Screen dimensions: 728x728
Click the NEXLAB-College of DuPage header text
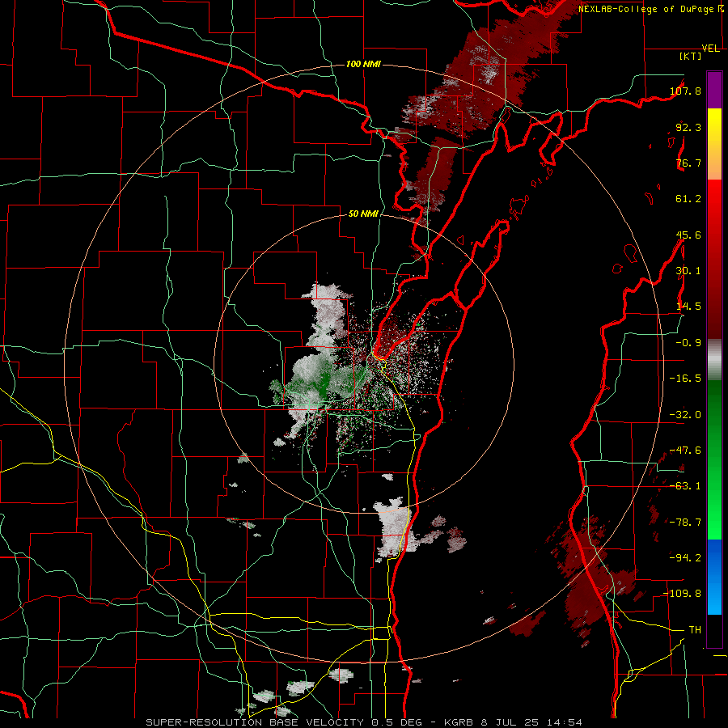click(646, 9)
